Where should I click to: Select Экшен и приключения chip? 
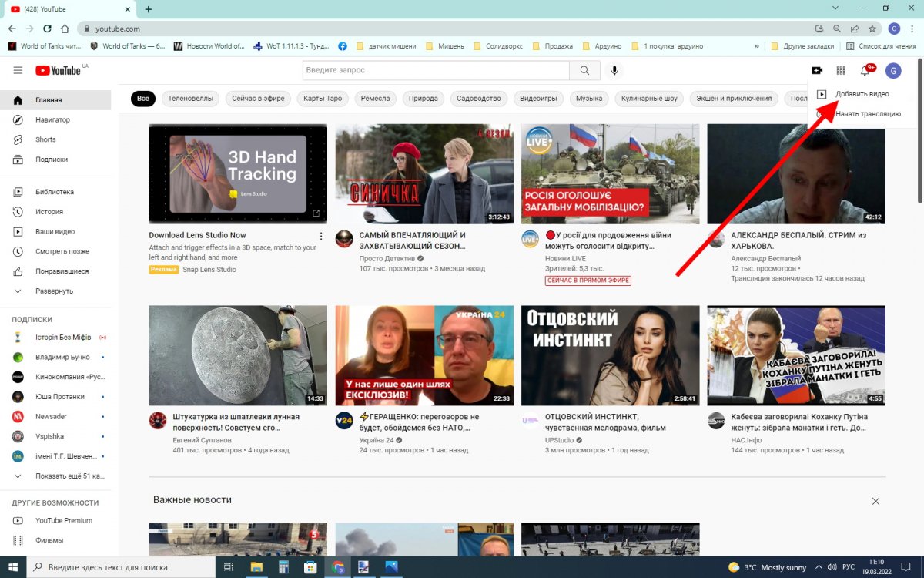tap(734, 99)
